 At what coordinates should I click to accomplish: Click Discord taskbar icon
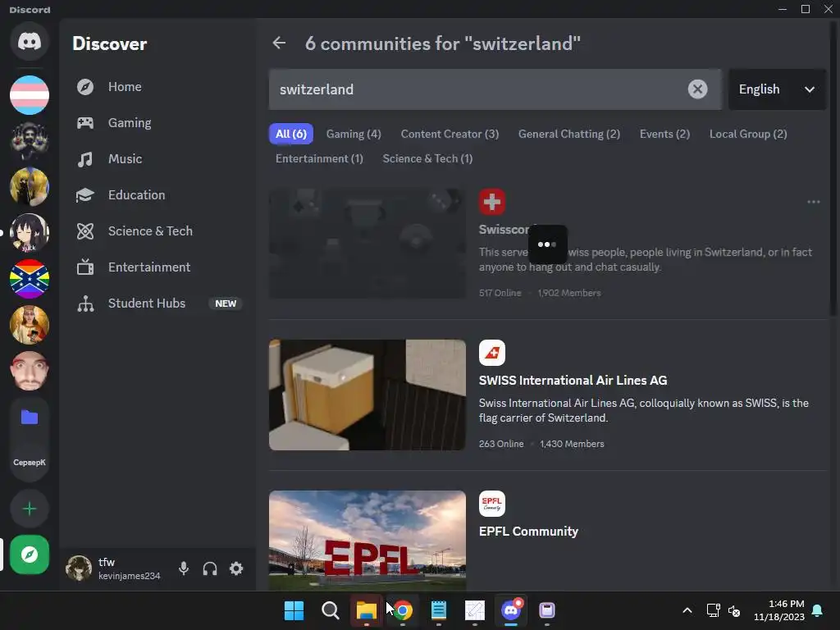[x=511, y=610]
